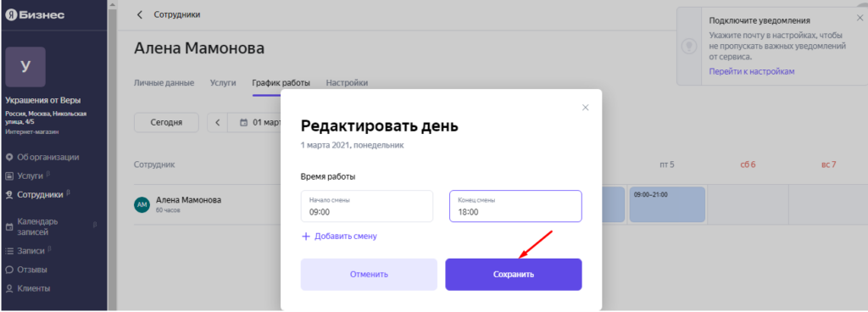Go to previous period with left chevron

click(218, 122)
